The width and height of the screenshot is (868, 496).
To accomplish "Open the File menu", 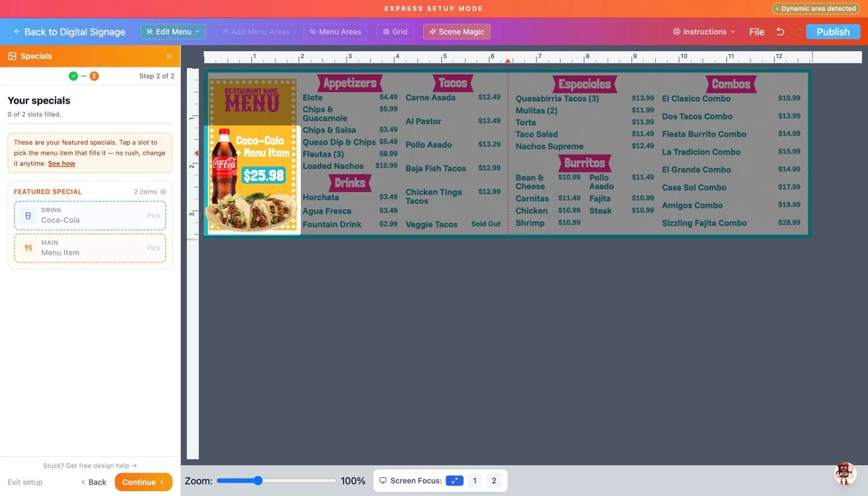I will pos(756,32).
